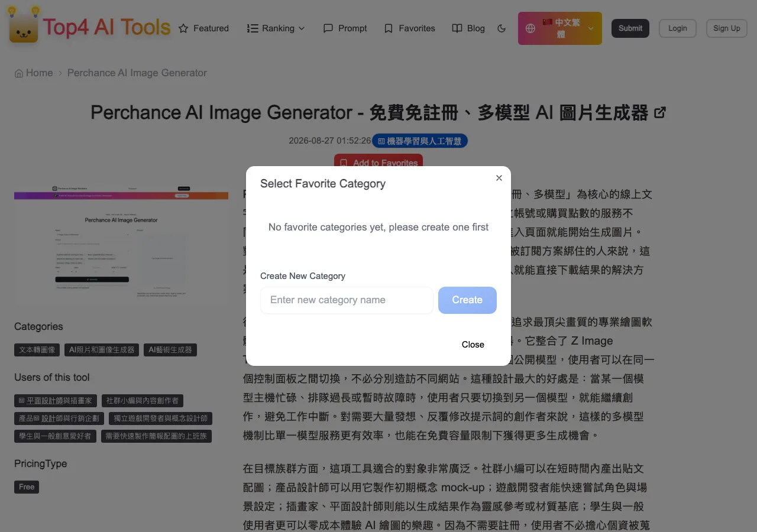Close the dialog with the X icon
Screen dimensions: 757x532
499,178
